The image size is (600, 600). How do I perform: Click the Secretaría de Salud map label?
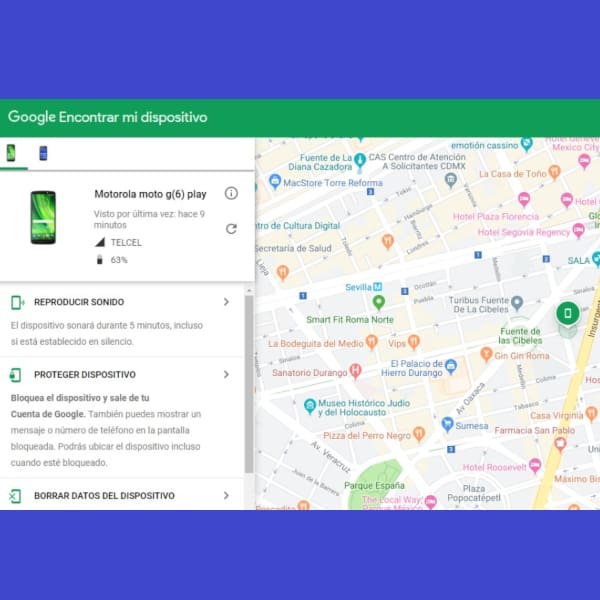pos(293,248)
